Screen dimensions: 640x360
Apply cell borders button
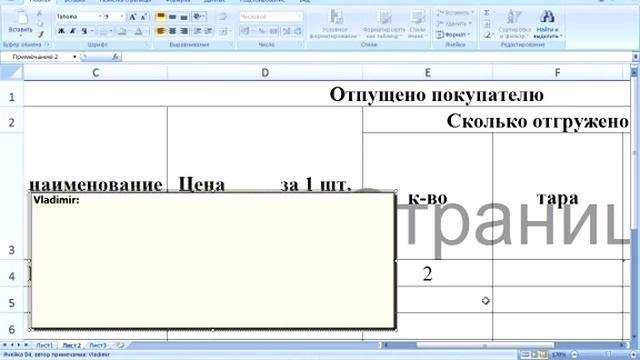[104, 31]
